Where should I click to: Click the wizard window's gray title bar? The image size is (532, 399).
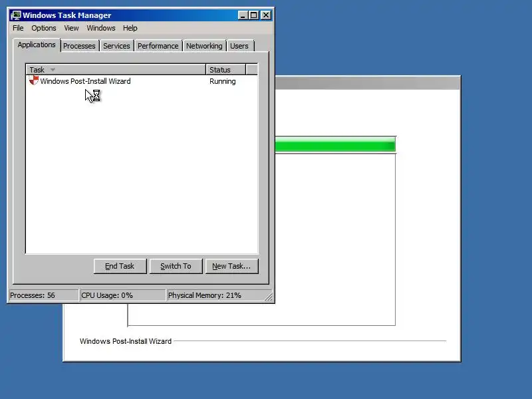click(x=368, y=83)
